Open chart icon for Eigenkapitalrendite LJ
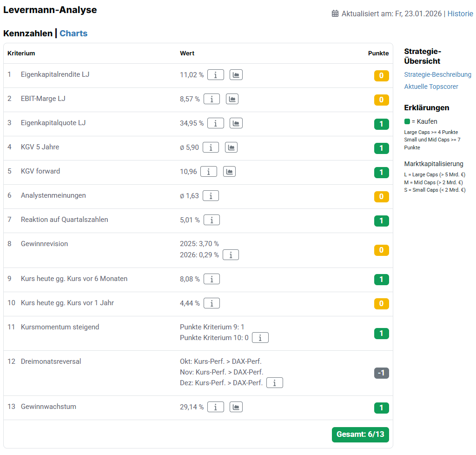This screenshot has height=455, width=476. tap(236, 75)
